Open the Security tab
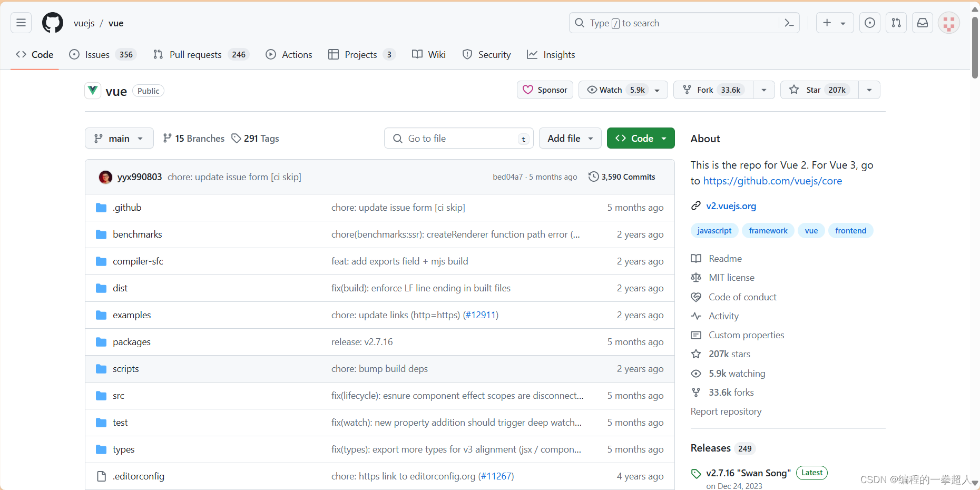The image size is (980, 490). [x=487, y=55]
